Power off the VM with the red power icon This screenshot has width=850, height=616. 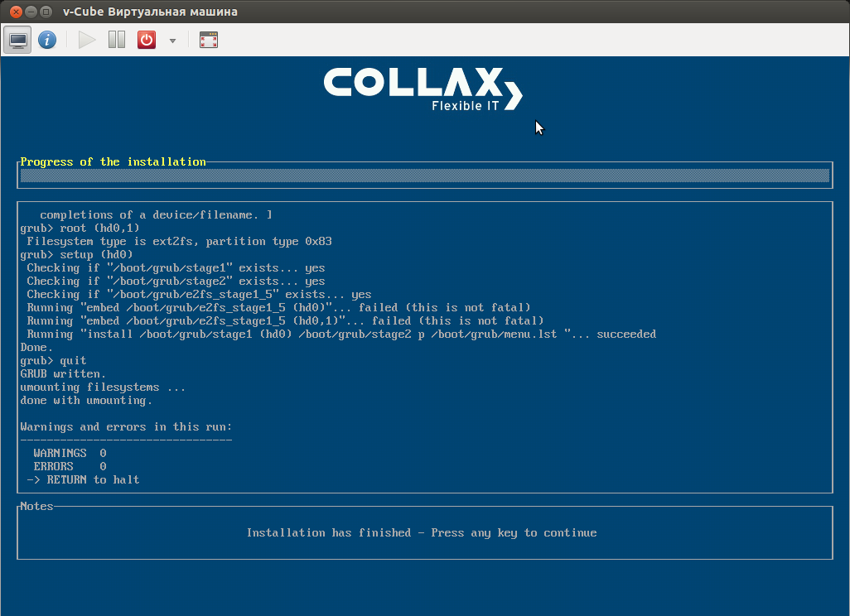[146, 39]
